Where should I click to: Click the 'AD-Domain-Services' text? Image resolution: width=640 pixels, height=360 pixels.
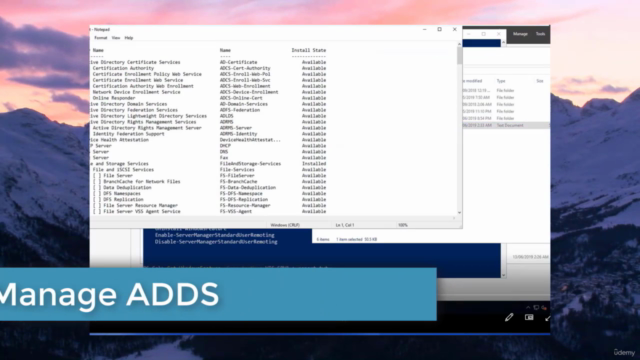click(244, 104)
